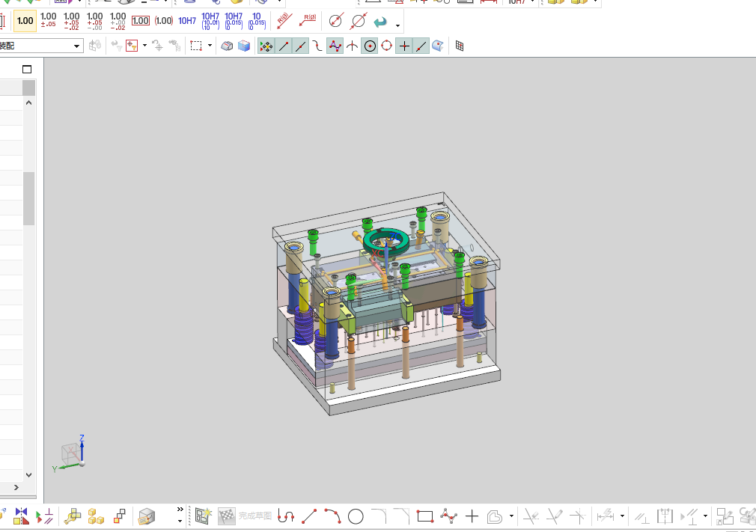Click the stacked squares sequence icon
Viewport: 756px width, 532px height.
pyautogui.click(x=119, y=516)
